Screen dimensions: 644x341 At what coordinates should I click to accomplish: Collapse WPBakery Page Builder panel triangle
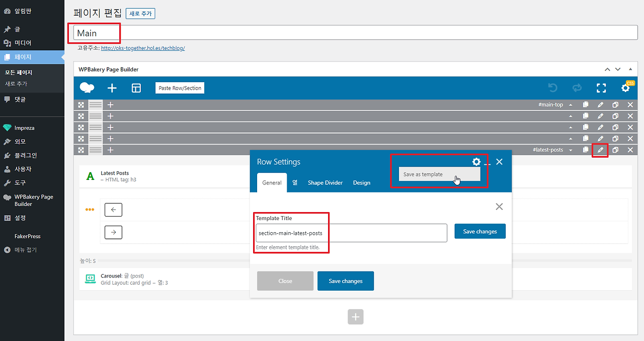coord(631,69)
